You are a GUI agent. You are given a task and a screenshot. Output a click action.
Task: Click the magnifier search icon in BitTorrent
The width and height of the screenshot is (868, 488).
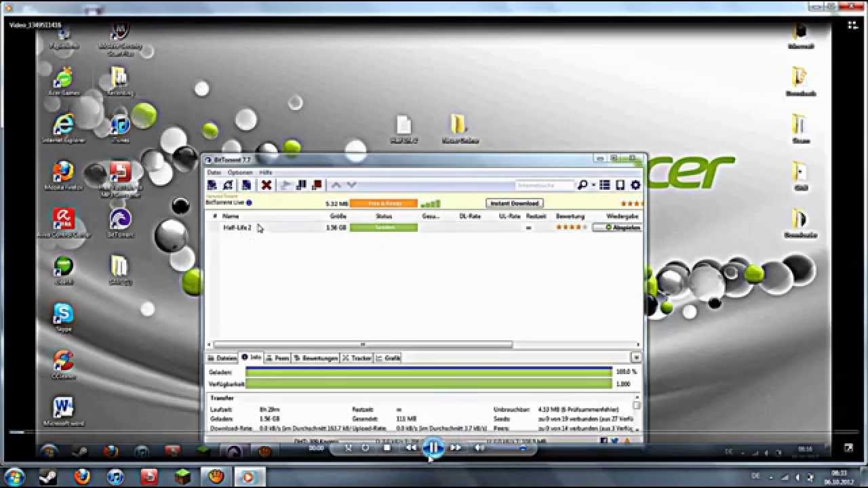tap(583, 185)
